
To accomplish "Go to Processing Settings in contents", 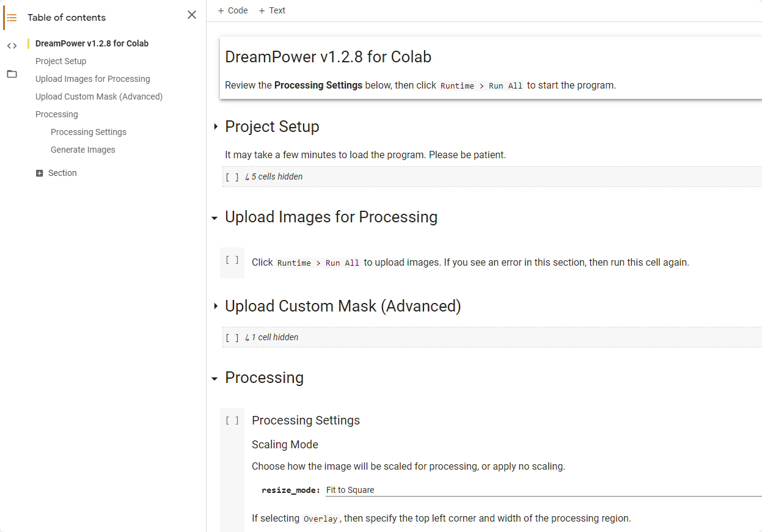I will (89, 132).
